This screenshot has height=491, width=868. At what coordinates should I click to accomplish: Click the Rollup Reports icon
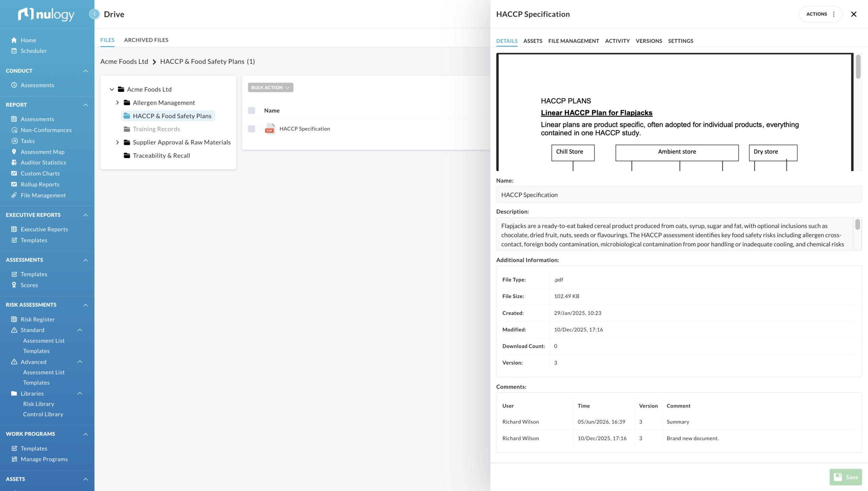pos(14,184)
